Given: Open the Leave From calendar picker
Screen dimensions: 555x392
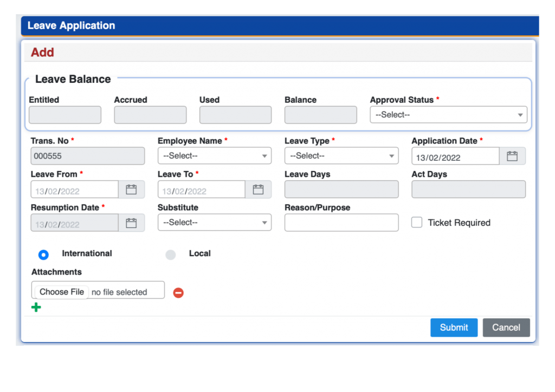Looking at the screenshot, I should tap(132, 189).
